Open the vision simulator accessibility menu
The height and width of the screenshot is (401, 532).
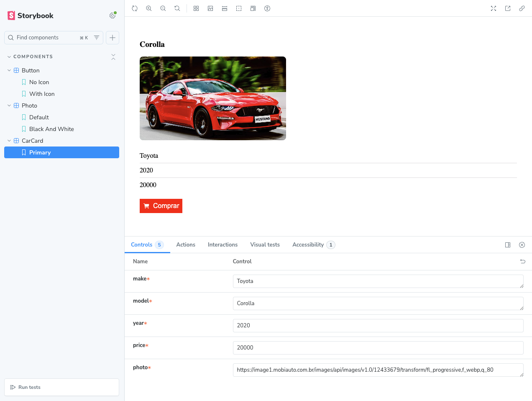click(x=267, y=8)
